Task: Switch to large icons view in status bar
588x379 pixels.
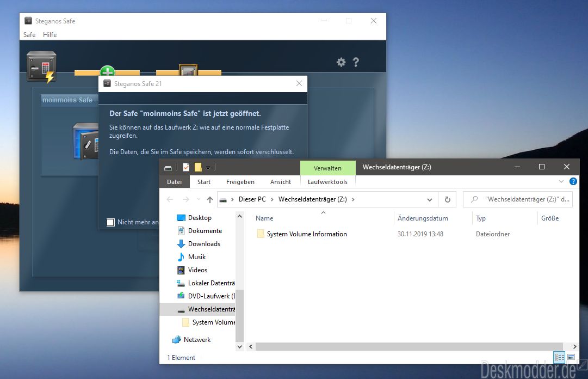Action: tap(571, 357)
